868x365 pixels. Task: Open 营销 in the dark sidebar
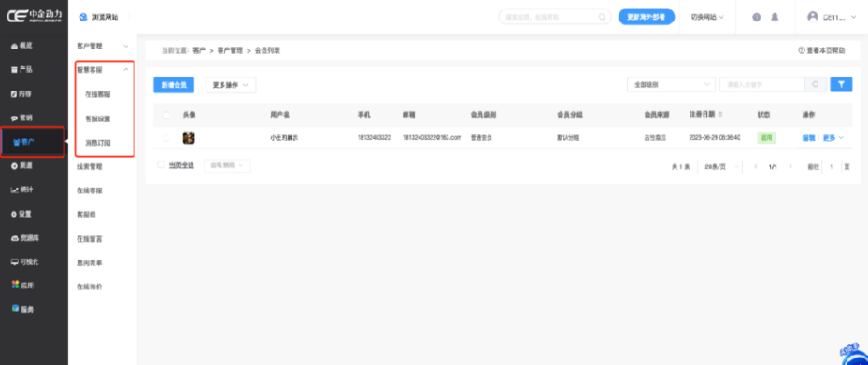click(22, 118)
